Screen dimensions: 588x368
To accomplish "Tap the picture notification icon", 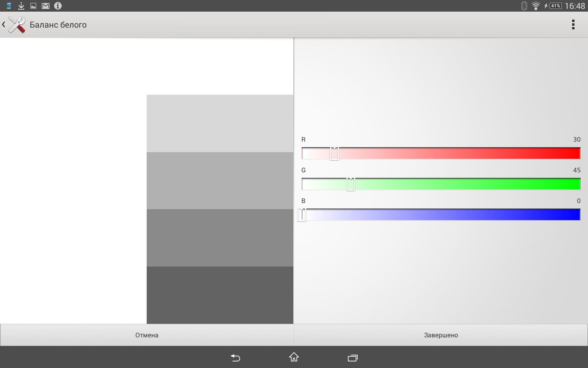I will point(33,6).
